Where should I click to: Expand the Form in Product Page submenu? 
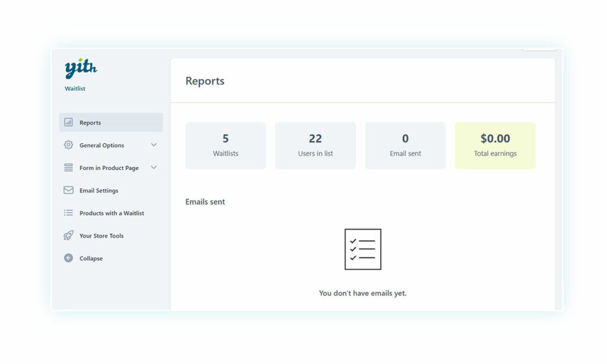tap(154, 168)
